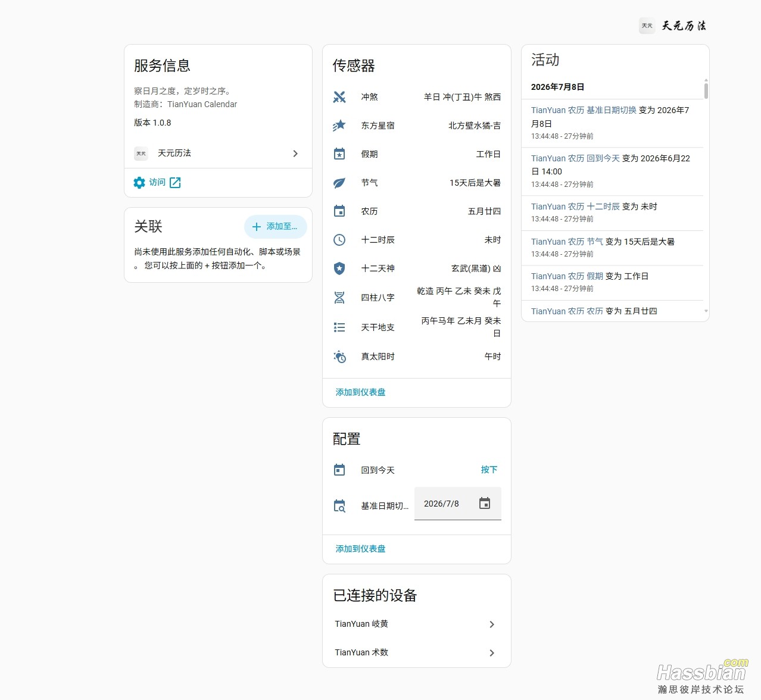The width and height of the screenshot is (761, 700).
Task: Open TianYuan 农历 十二时辰 activity link
Action: pyautogui.click(x=575, y=207)
